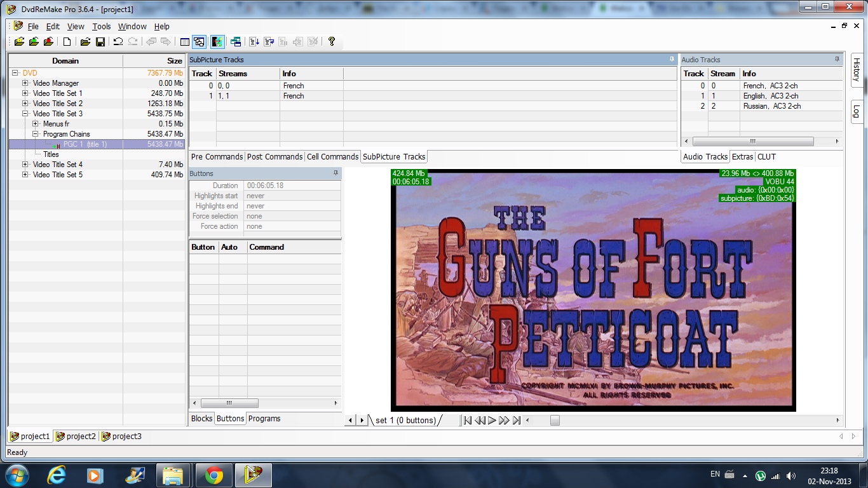Click the app icon beside the File menu
The height and width of the screenshot is (488, 868).
coord(18,26)
